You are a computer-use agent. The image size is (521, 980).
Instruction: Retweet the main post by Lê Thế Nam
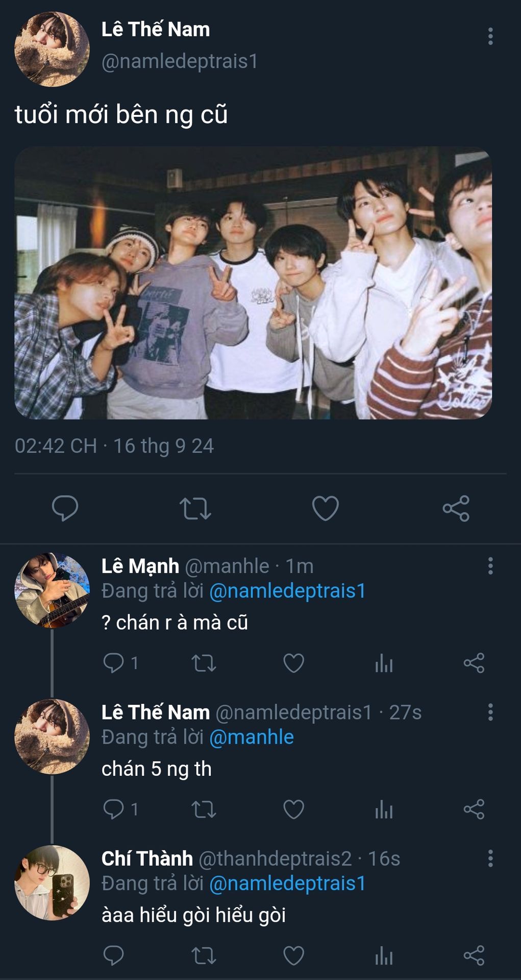(195, 508)
